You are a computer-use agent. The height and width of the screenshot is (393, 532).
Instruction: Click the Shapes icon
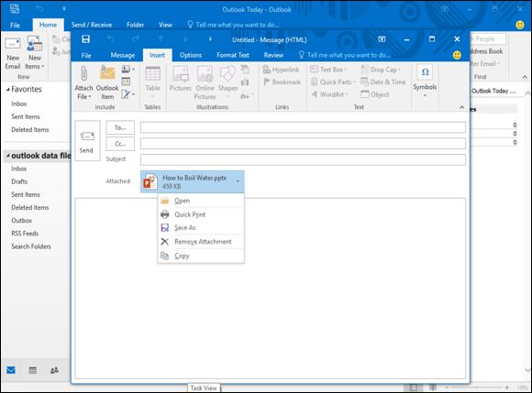pos(227,73)
